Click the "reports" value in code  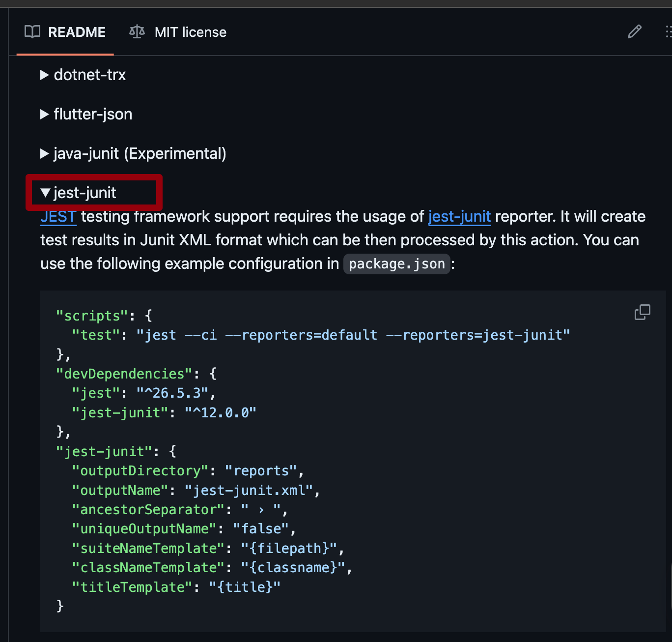click(x=261, y=471)
